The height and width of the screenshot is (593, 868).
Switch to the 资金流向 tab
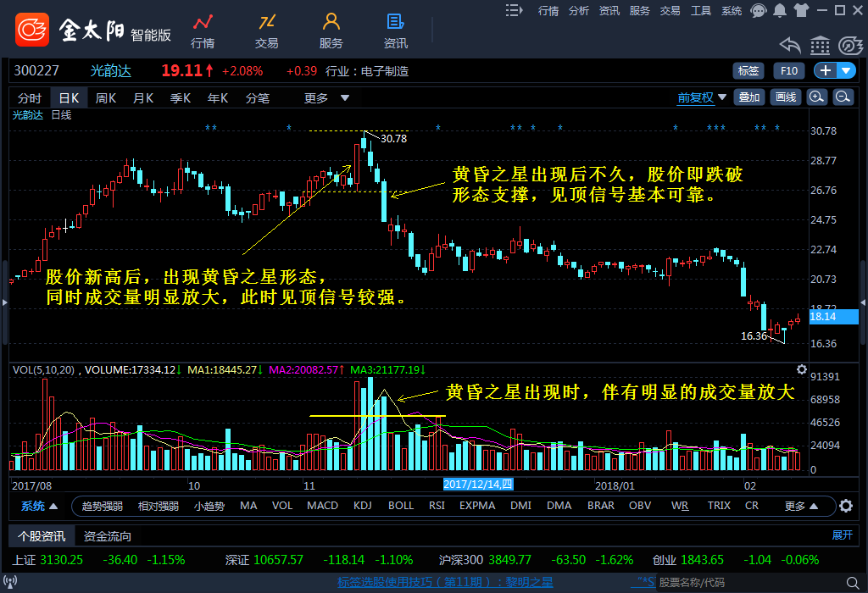click(x=108, y=536)
